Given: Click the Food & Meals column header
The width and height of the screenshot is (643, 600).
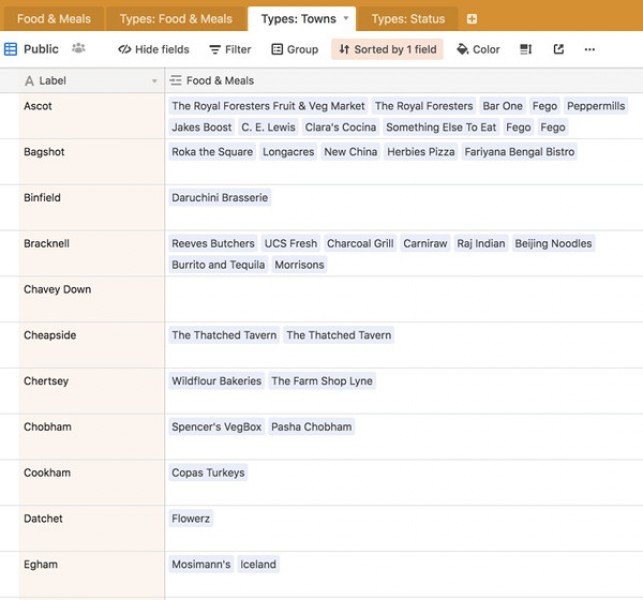Looking at the screenshot, I should (x=220, y=81).
